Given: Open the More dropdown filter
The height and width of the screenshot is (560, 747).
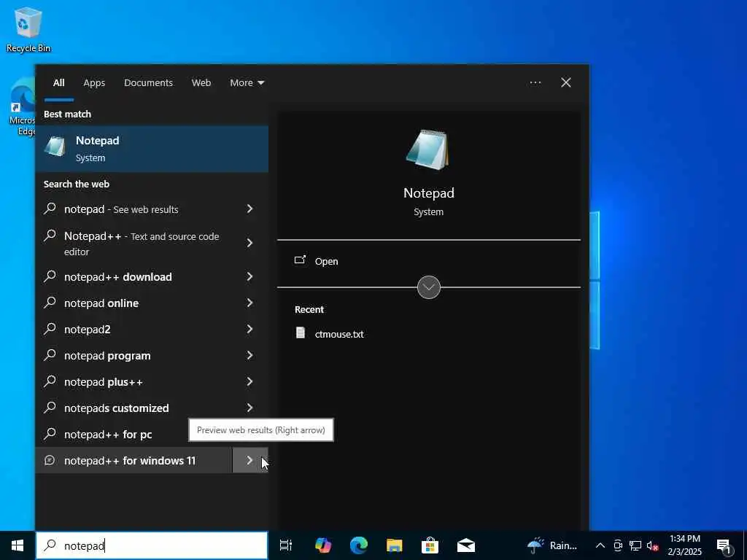Looking at the screenshot, I should [x=247, y=83].
